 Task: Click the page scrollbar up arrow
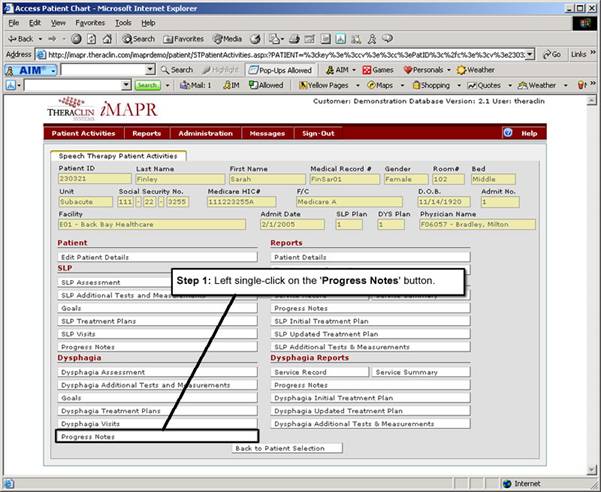tap(592, 100)
